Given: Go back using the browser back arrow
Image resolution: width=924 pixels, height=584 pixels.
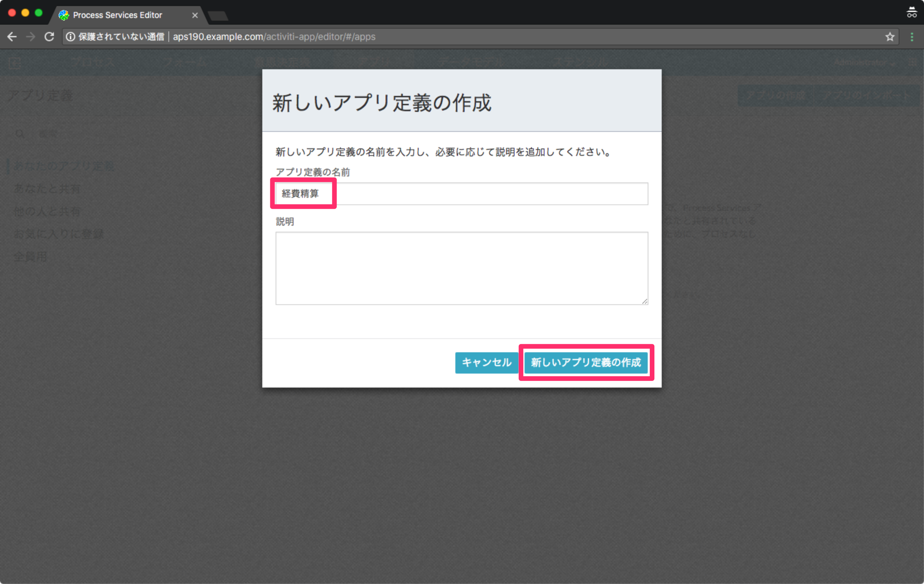Looking at the screenshot, I should tap(12, 37).
